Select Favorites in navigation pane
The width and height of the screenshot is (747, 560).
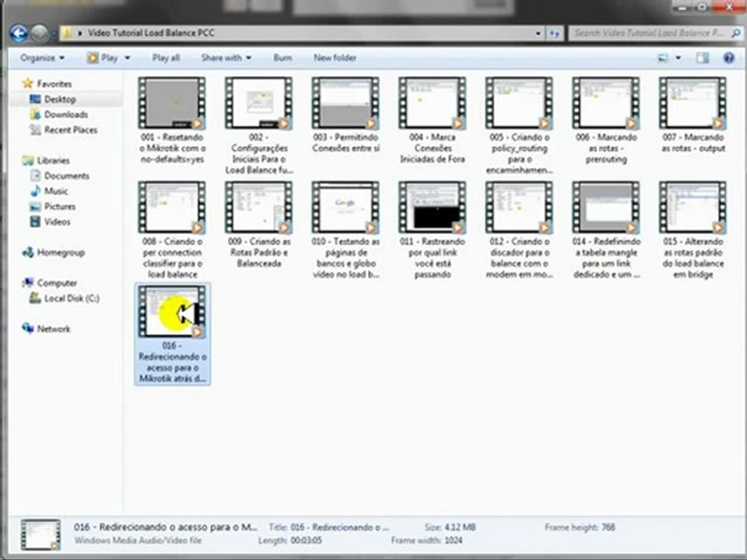tap(54, 84)
